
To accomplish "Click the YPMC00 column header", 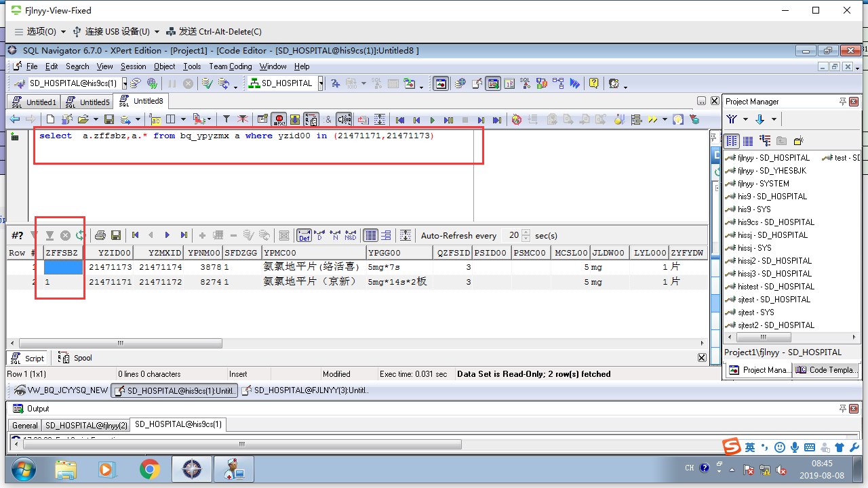I will click(x=314, y=253).
